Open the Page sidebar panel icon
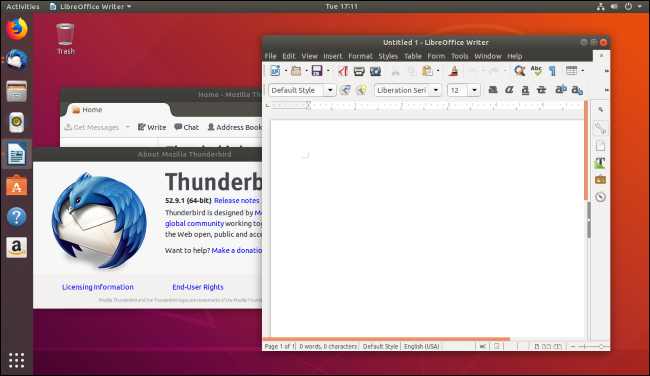The image size is (650, 376). 600,146
